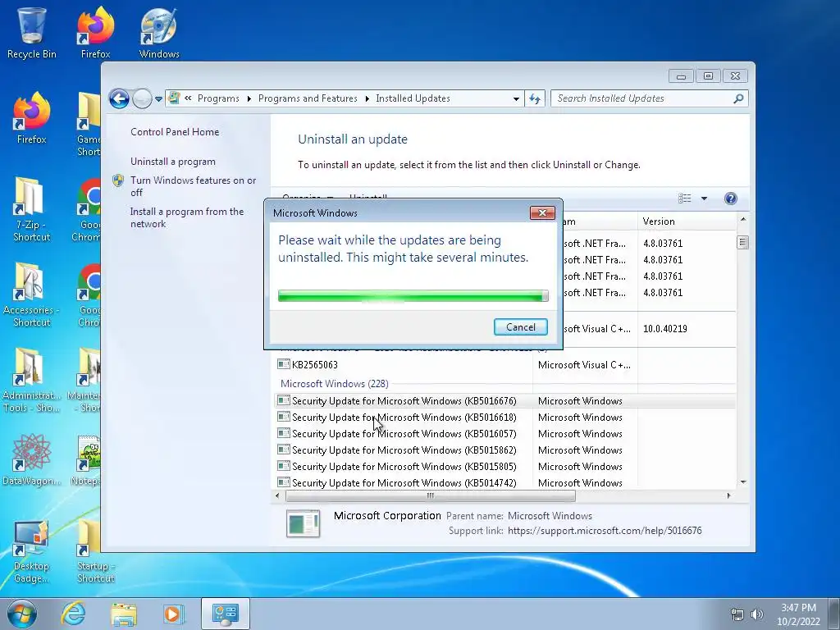The height and width of the screenshot is (630, 840).
Task: Click the icon of update KB5016618
Action: (283, 417)
